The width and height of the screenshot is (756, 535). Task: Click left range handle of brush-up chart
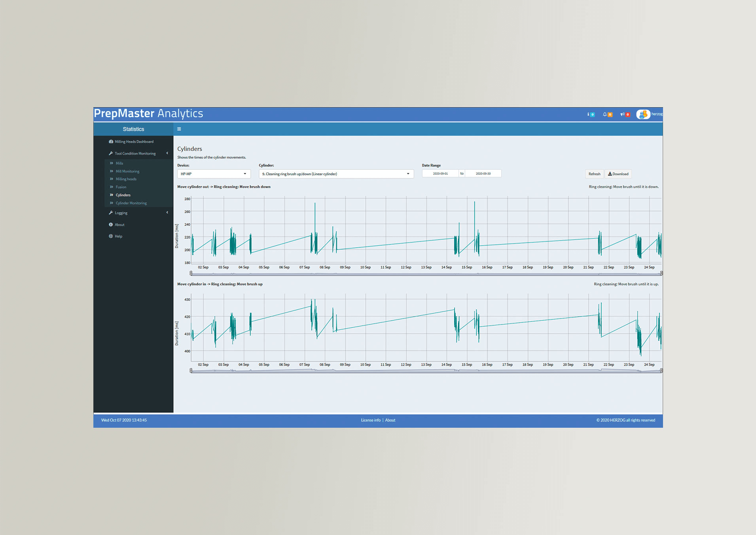191,371
